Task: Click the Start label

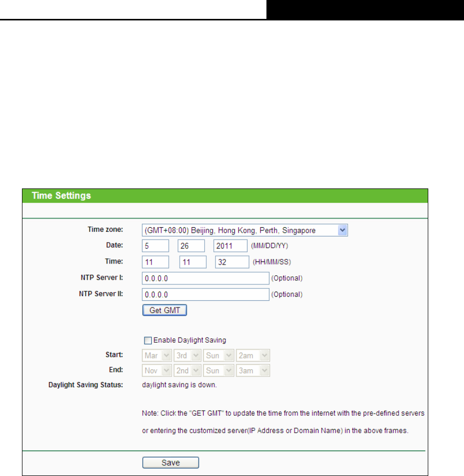Action: [x=114, y=354]
